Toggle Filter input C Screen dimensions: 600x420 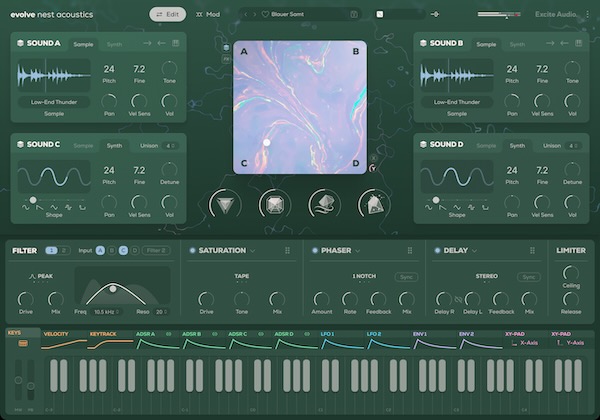(x=123, y=251)
